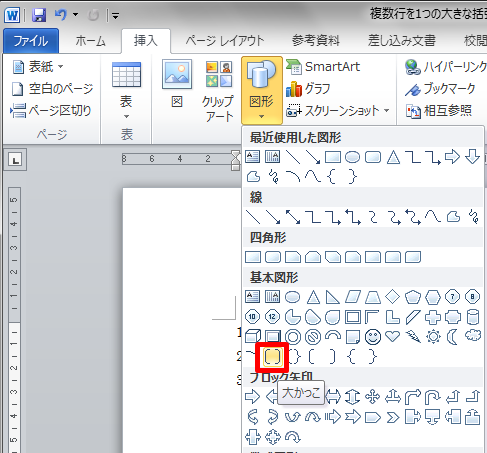
Task: Click the 相互参照 cross-reference button
Action: (439, 111)
